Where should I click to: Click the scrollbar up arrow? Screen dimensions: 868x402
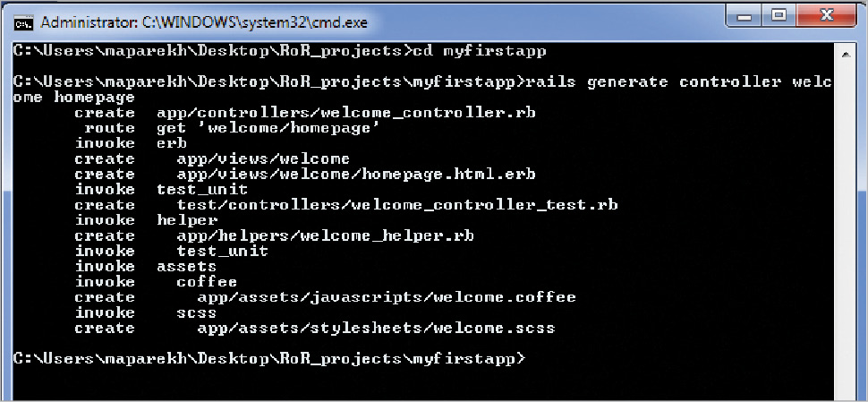pos(844,56)
